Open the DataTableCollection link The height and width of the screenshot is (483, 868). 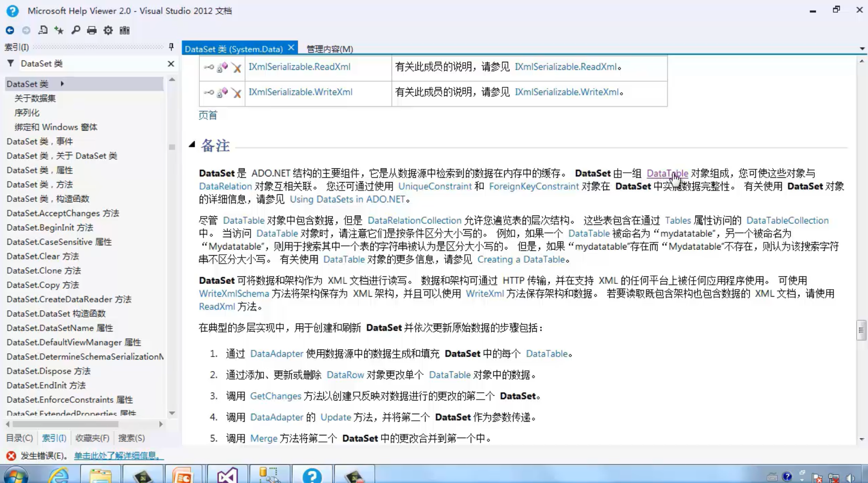787,220
